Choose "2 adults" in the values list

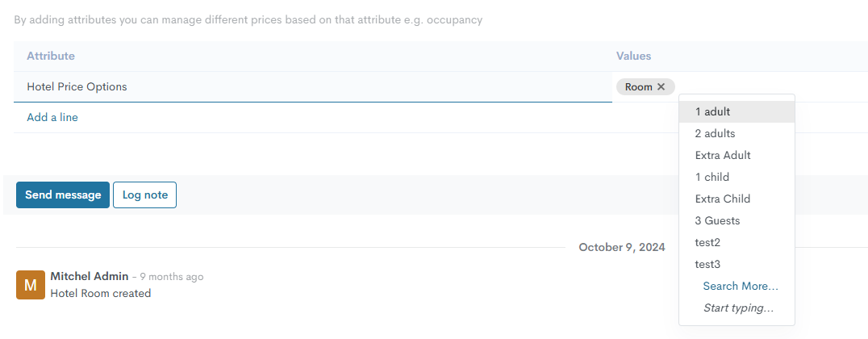715,134
